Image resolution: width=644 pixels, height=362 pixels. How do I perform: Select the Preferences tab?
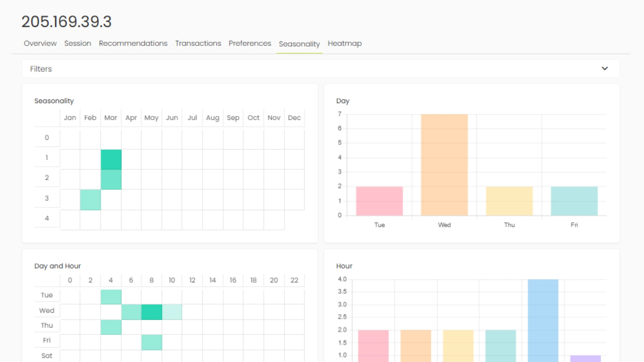click(250, 44)
